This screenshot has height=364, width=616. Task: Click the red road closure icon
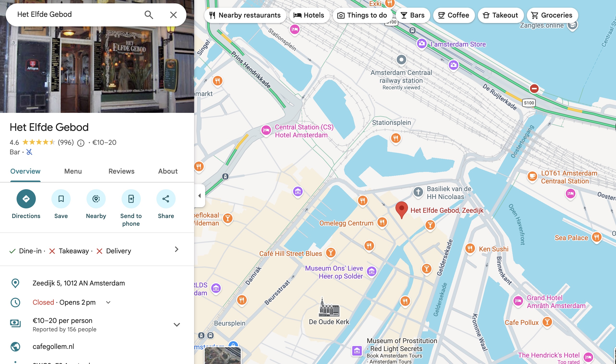tap(534, 89)
